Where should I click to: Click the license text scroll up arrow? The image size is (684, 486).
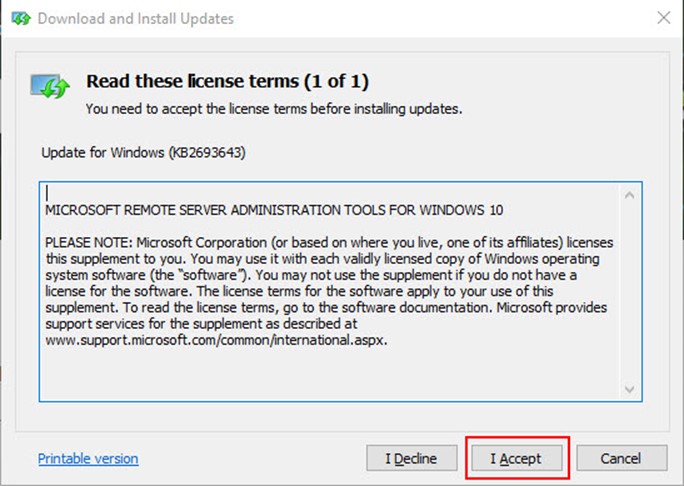(629, 195)
